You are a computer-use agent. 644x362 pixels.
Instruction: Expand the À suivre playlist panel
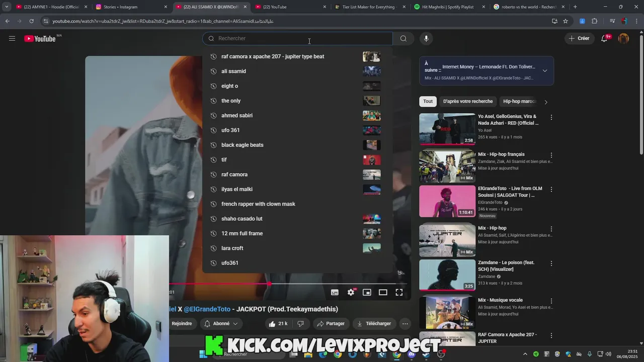[544, 71]
